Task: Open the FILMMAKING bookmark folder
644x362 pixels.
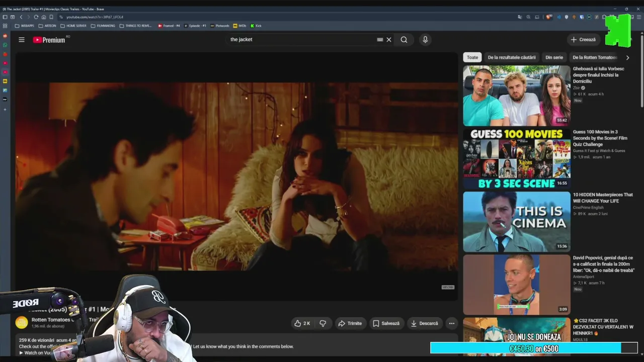Action: pos(103,26)
